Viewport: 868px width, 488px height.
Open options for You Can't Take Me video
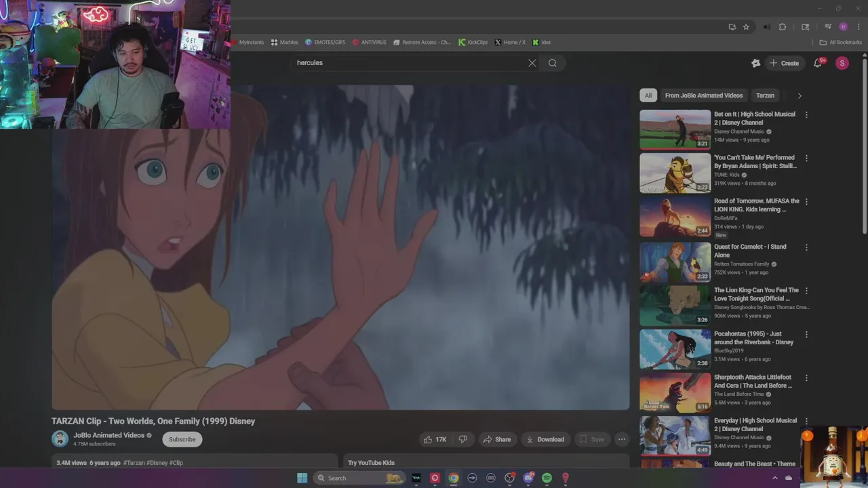coord(806,159)
